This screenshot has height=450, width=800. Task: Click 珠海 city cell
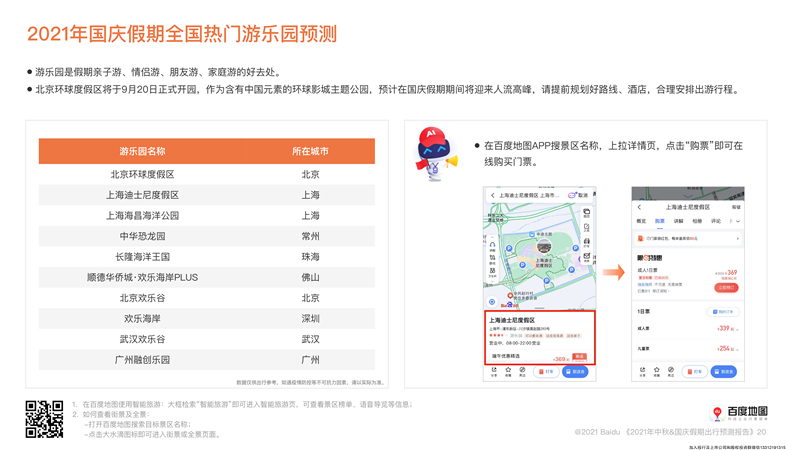click(x=310, y=257)
